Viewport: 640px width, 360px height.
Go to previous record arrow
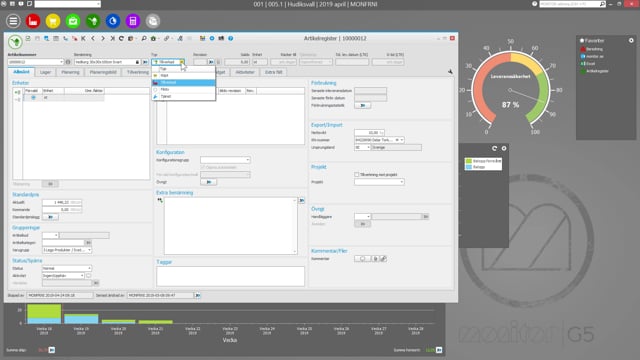pos(93,38)
